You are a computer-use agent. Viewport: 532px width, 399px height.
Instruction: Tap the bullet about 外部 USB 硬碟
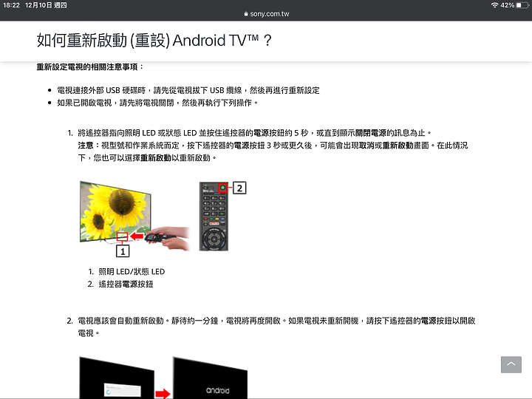188,90
